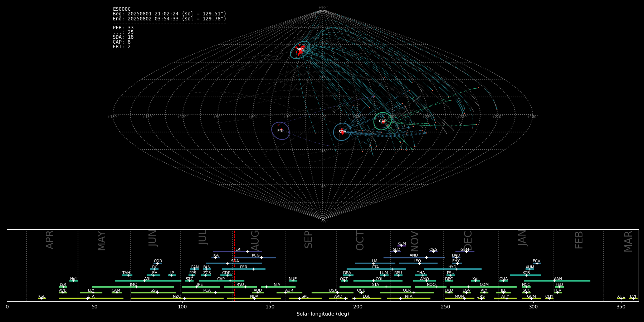Click the DRA shower label
Viewport: 644px width, 322px height.
coord(347,273)
